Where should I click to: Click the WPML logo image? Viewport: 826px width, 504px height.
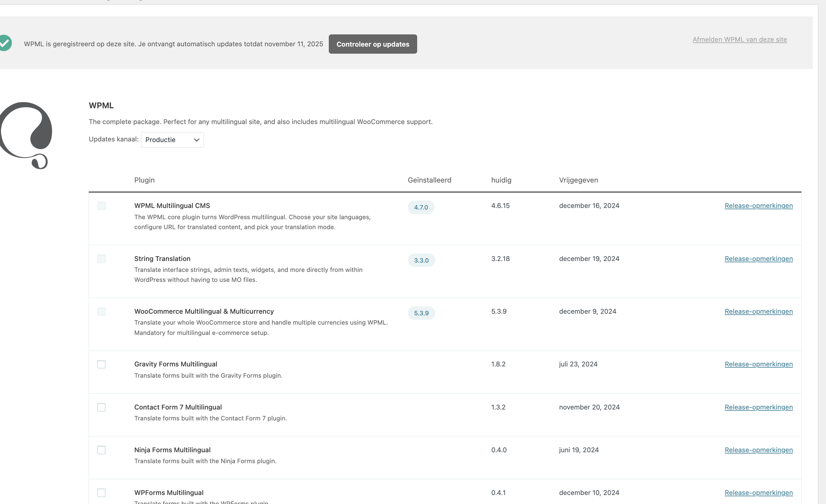point(26,135)
